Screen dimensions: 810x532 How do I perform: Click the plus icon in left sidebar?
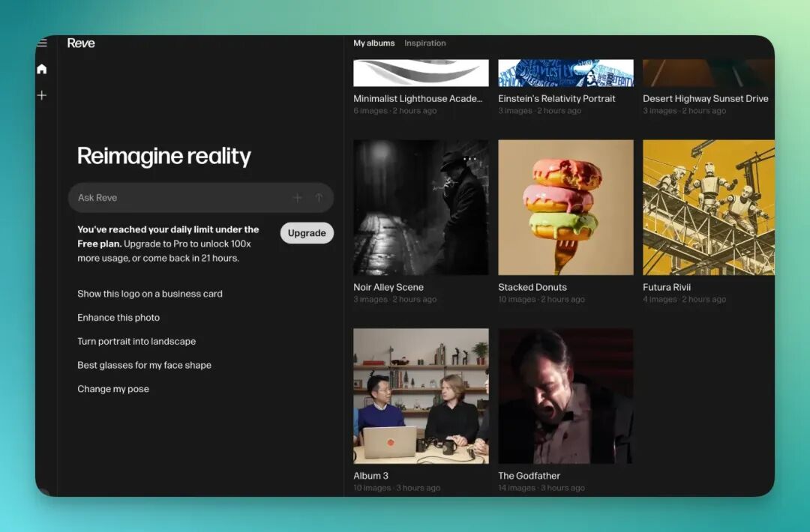(x=42, y=95)
